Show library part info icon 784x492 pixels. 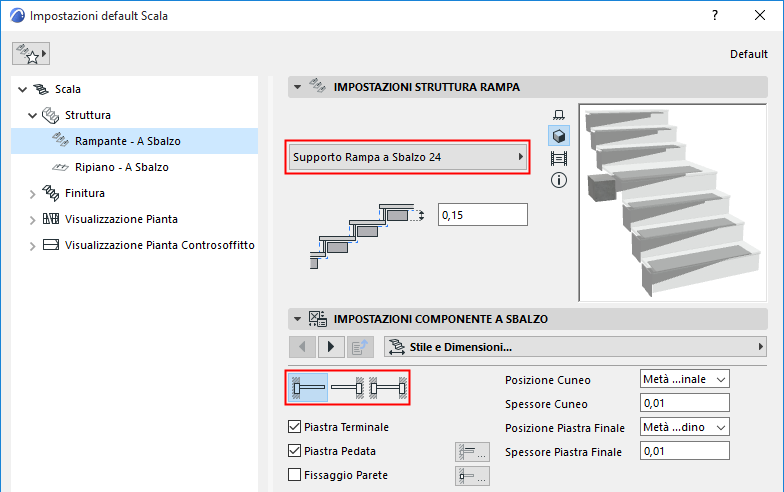[559, 180]
